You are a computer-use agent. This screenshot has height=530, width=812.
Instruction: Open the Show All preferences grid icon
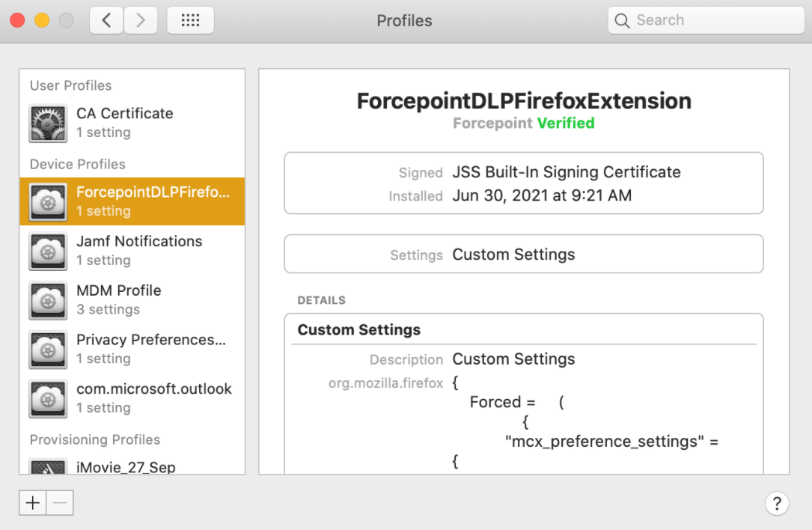tap(190, 20)
